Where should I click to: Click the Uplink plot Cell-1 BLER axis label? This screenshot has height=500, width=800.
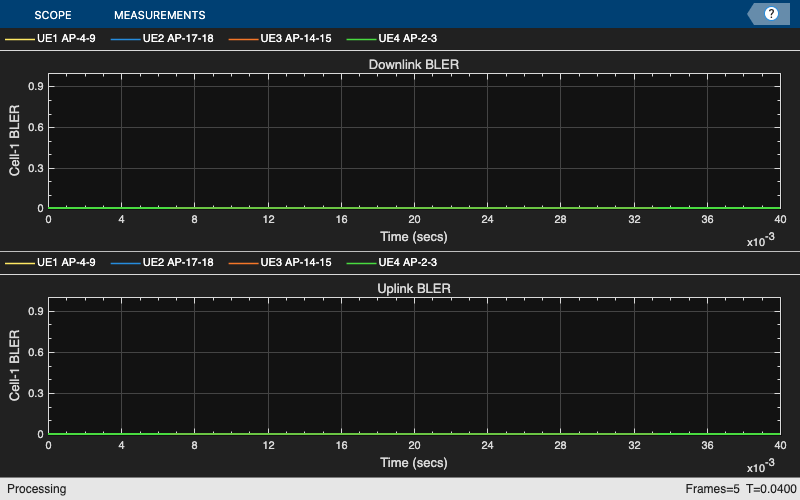coord(14,365)
